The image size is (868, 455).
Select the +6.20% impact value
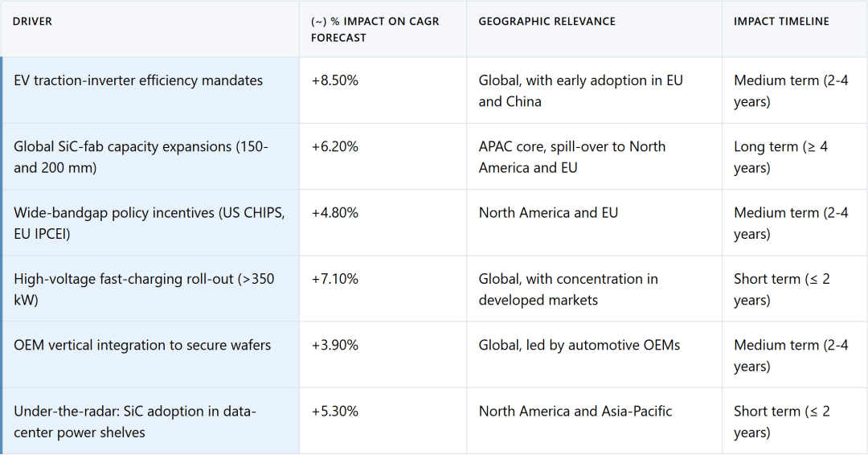[x=335, y=146]
